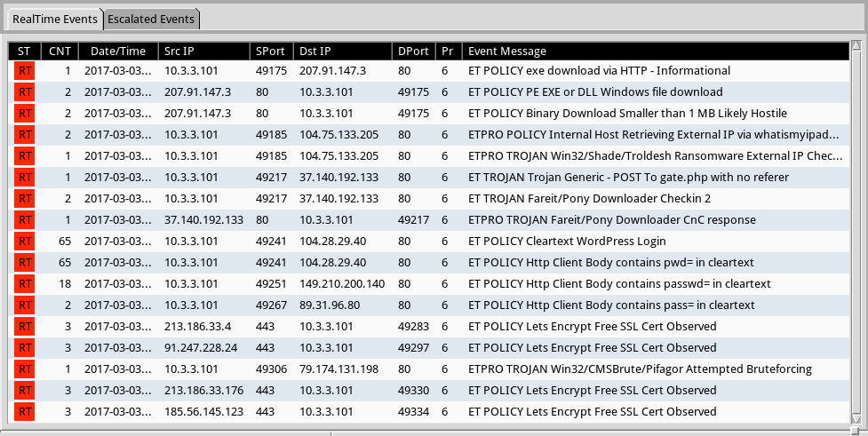The width and height of the screenshot is (868, 436).
Task: Click RT badge for Binary Download Smaller than 1 MB
Action: pyautogui.click(x=25, y=114)
